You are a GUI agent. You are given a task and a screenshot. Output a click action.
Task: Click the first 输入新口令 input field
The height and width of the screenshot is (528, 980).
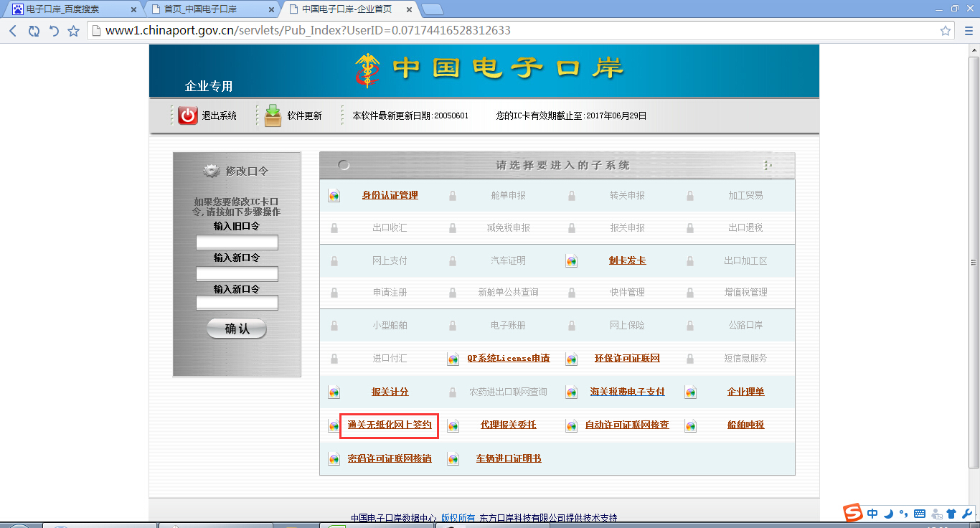[x=237, y=274]
